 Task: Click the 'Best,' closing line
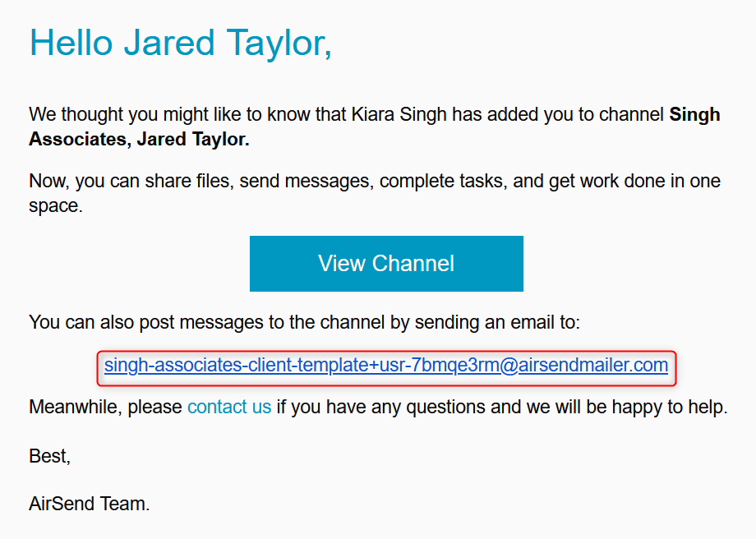point(49,456)
